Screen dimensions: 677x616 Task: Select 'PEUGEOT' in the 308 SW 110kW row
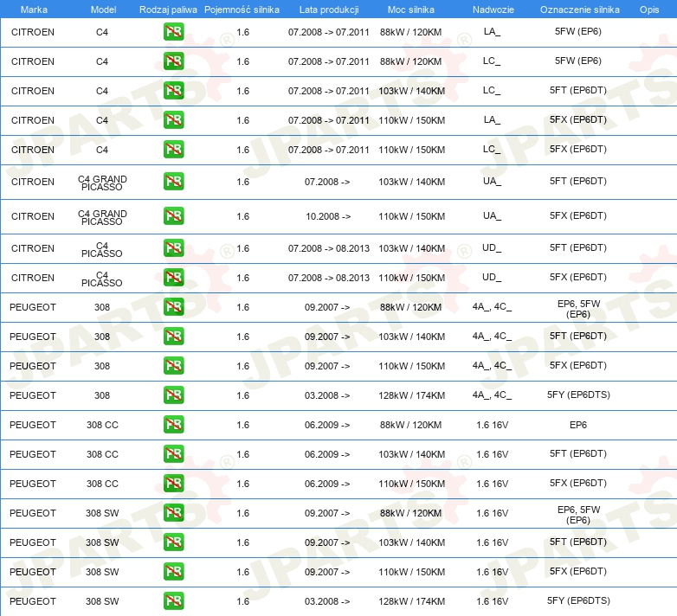pos(33,572)
